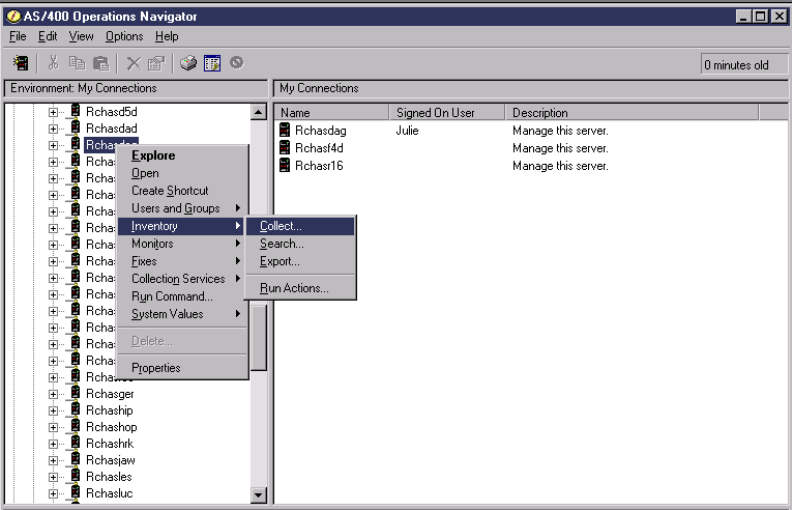Open the Edit menu
Viewport: 792px width, 510px height.
(x=47, y=36)
